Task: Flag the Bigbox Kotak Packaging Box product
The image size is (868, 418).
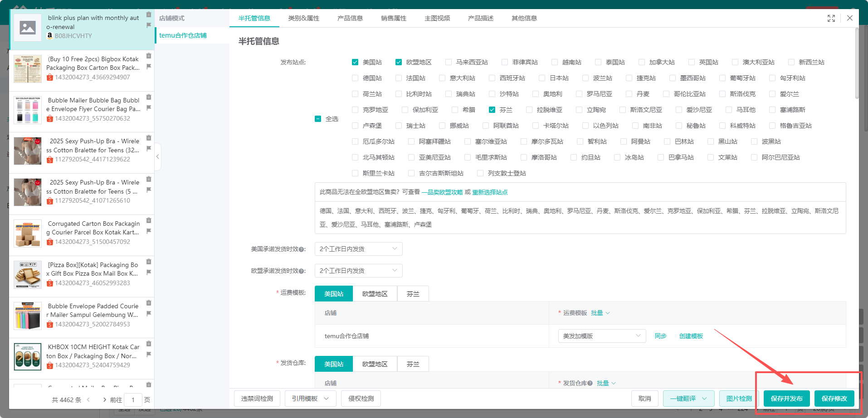Action: pos(149,66)
